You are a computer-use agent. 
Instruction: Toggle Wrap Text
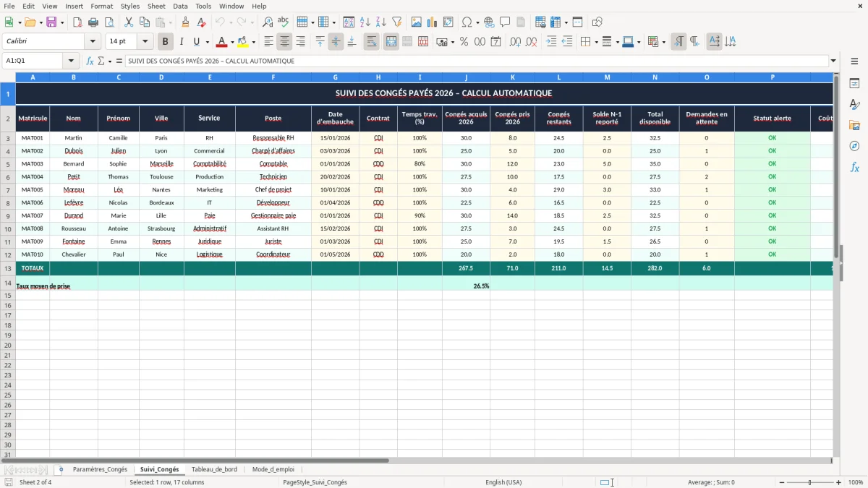[371, 42]
